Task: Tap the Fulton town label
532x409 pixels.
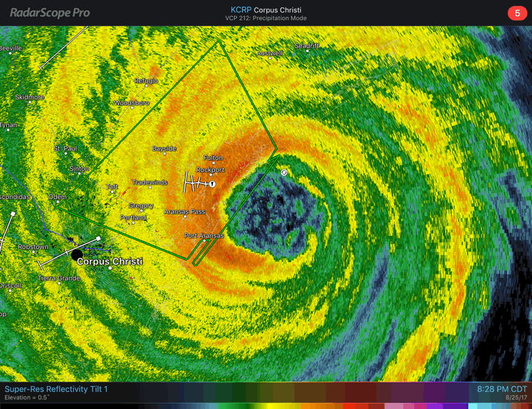Action: click(213, 157)
